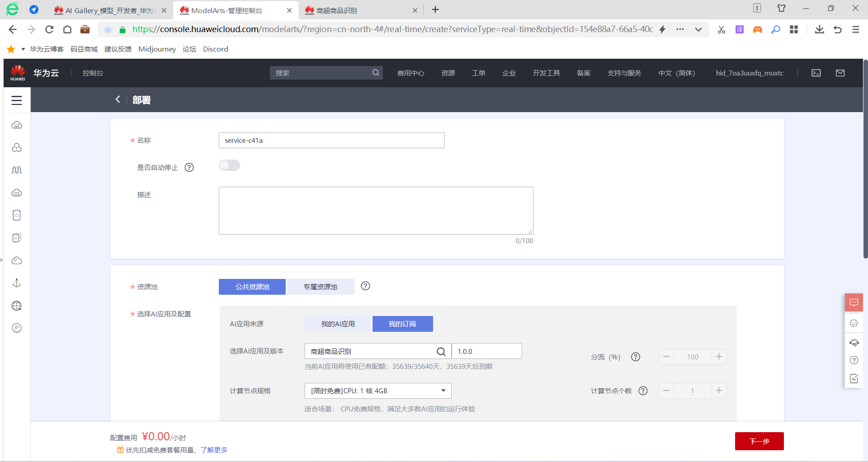Open the version 1.0.0 dropdown
Screen dimensions: 868x462
[x=487, y=351]
